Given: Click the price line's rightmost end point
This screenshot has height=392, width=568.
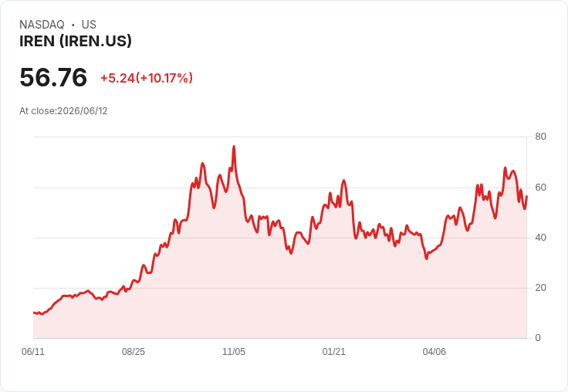Looking at the screenshot, I should tap(526, 196).
